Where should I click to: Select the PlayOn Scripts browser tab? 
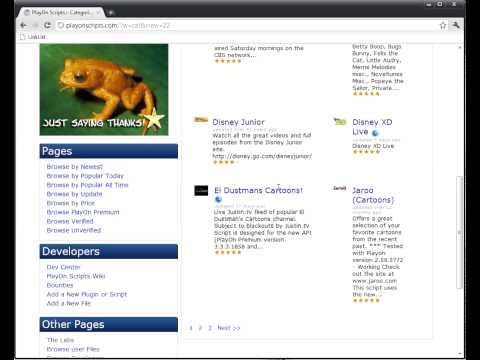(62, 13)
